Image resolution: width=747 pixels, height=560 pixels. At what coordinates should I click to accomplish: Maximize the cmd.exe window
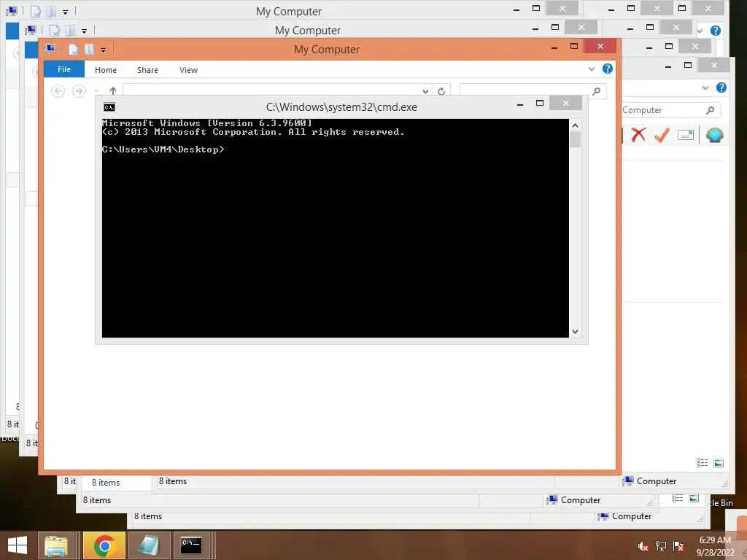tap(540, 103)
